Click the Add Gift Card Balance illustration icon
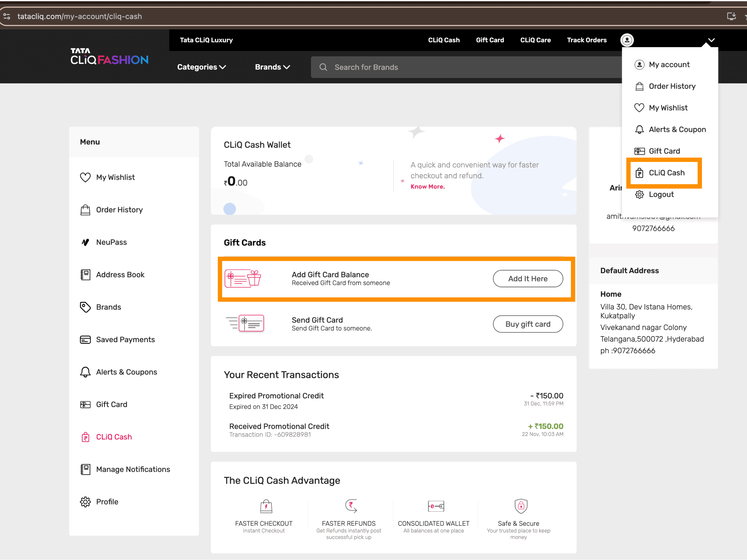Image resolution: width=747 pixels, height=560 pixels. pyautogui.click(x=243, y=278)
